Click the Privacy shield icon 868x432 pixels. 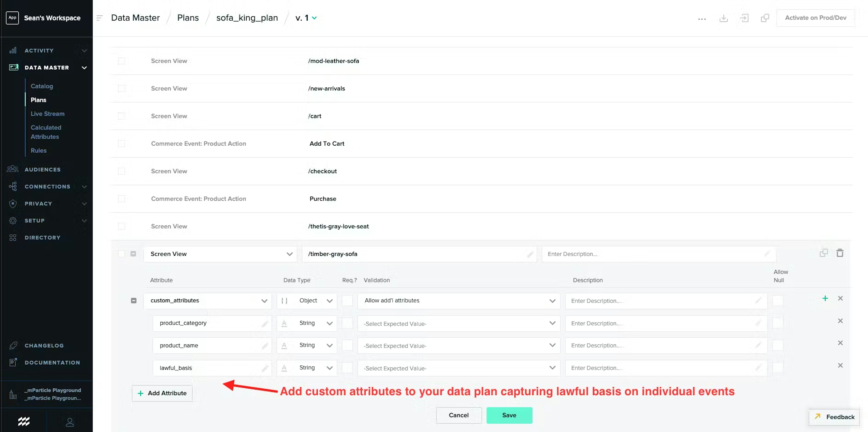click(x=12, y=203)
